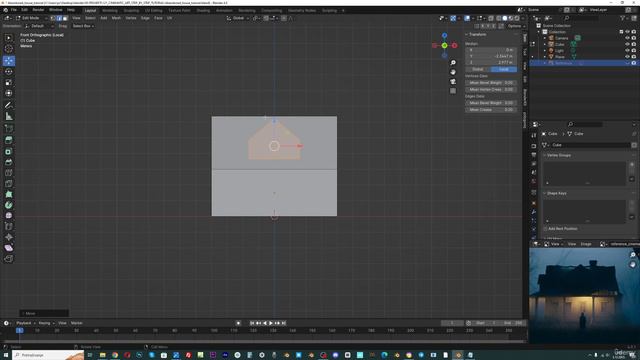Screen dimensions: 640x360
Task: Toggle camera view icon in viewport
Action: pyautogui.click(x=453, y=82)
